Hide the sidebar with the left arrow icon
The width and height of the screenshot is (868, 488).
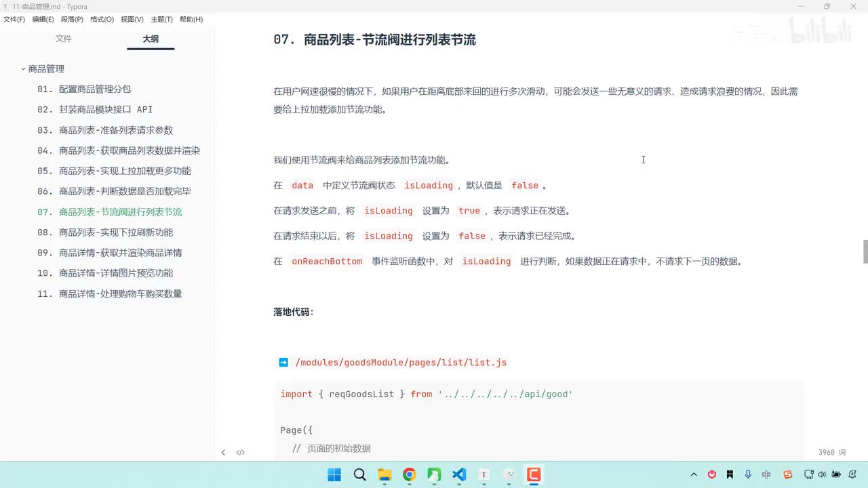[223, 452]
